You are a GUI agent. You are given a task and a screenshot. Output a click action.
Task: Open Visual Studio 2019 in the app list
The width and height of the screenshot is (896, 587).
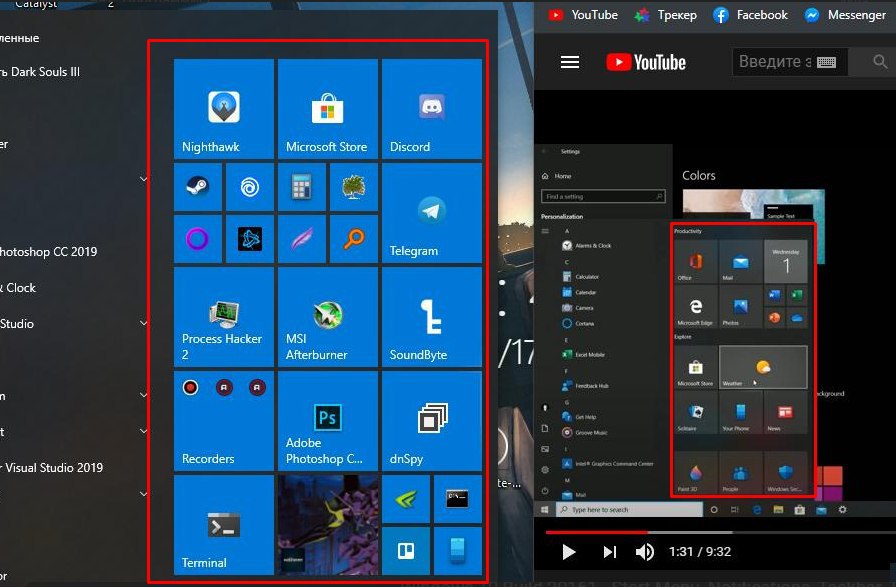[51, 468]
